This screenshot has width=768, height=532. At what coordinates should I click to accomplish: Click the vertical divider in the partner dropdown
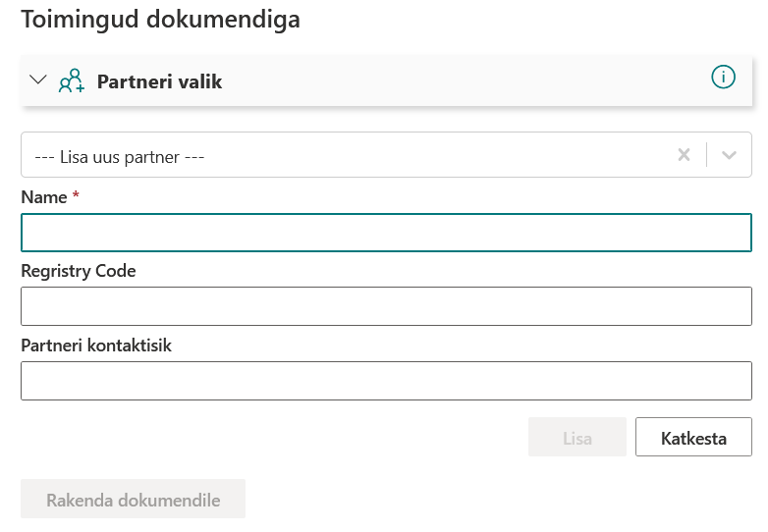pyautogui.click(x=706, y=155)
